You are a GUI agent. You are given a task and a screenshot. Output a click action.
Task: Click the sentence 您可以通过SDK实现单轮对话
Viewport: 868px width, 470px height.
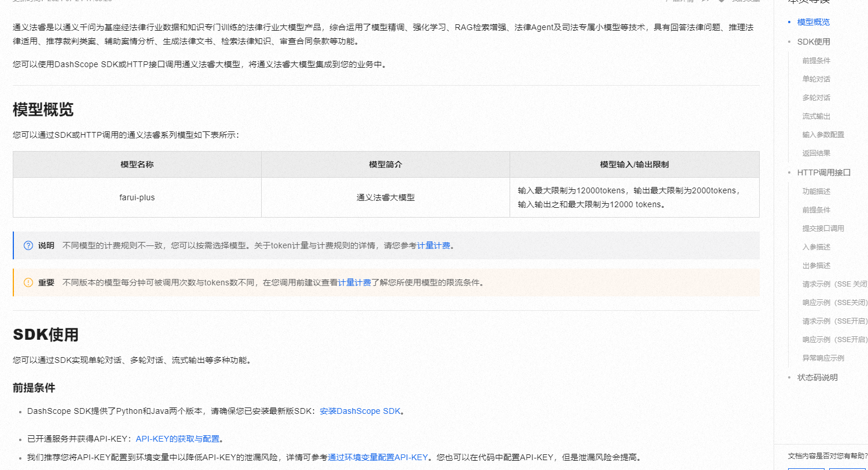132,360
